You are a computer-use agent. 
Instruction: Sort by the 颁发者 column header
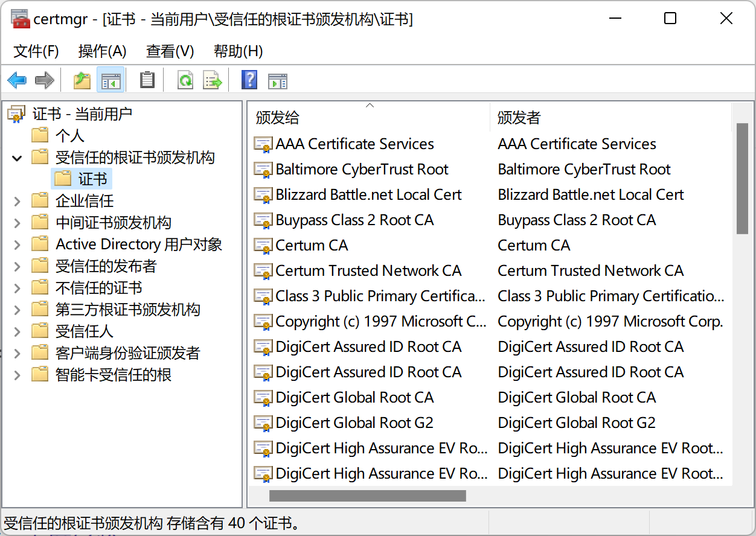(x=610, y=117)
